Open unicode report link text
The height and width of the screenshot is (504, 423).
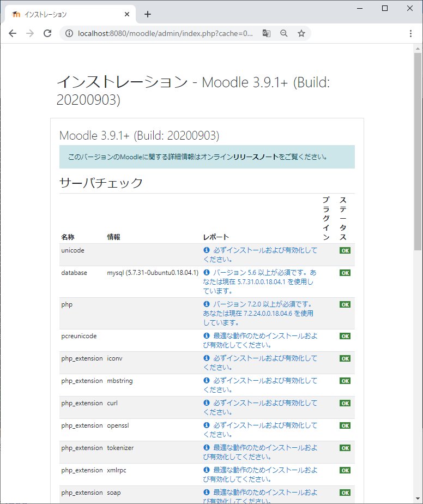tap(260, 255)
